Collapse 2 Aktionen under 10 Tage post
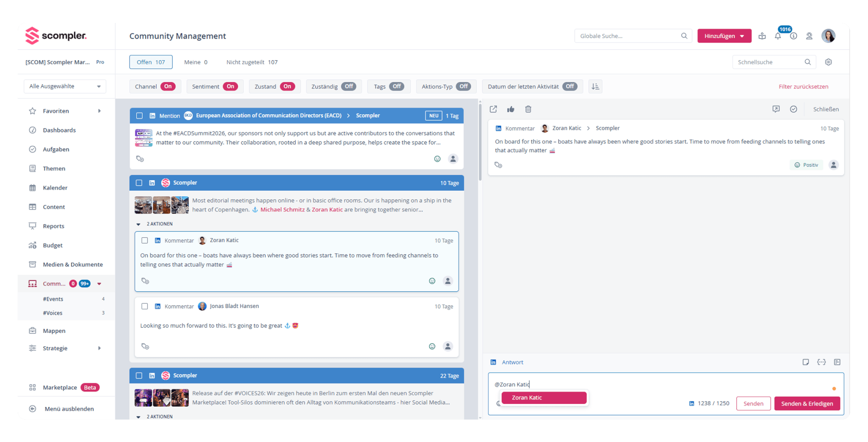The width and height of the screenshot is (868, 442). [138, 224]
